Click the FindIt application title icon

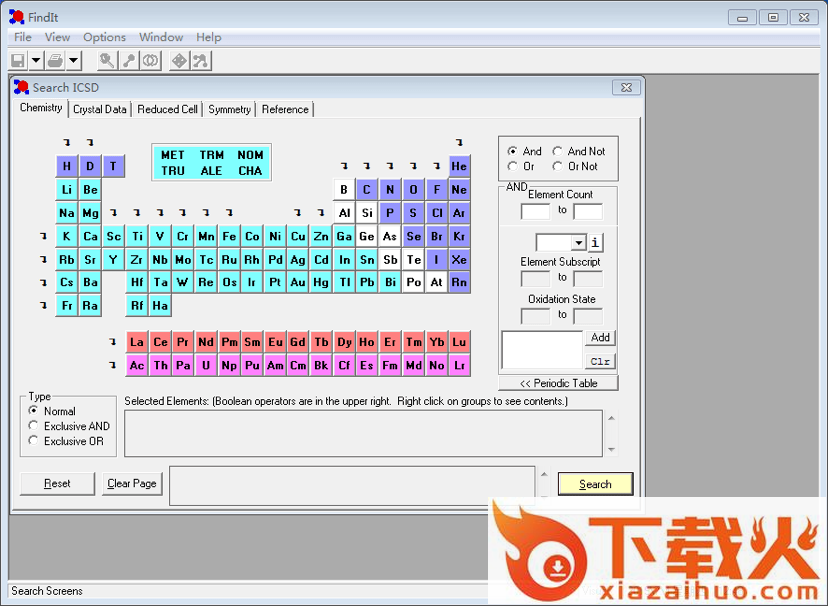(x=16, y=17)
